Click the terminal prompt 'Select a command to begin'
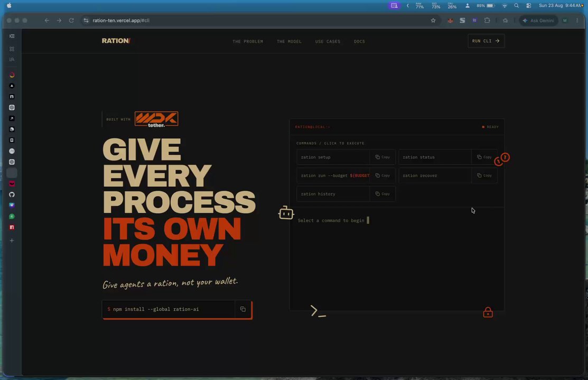588x380 pixels. coord(331,221)
